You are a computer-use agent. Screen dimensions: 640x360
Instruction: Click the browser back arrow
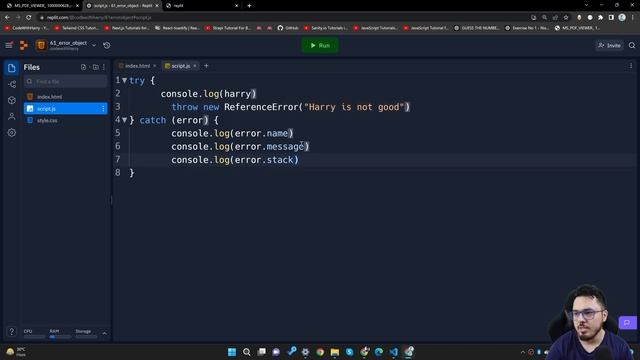(7, 17)
